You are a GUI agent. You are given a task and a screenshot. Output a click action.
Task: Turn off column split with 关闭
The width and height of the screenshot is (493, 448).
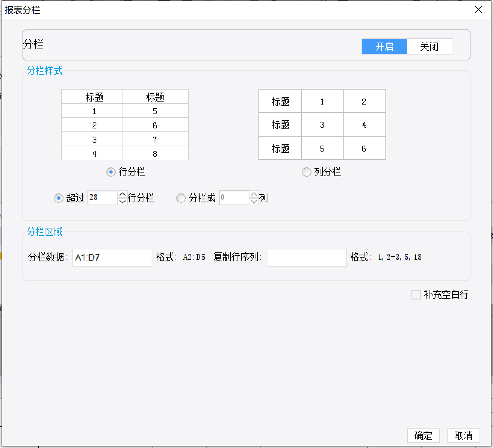[x=429, y=47]
